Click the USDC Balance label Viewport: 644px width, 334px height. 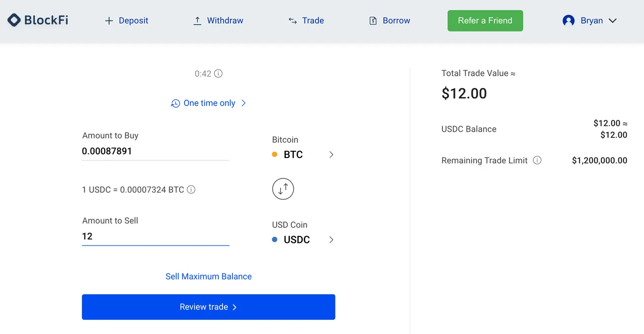(x=469, y=129)
